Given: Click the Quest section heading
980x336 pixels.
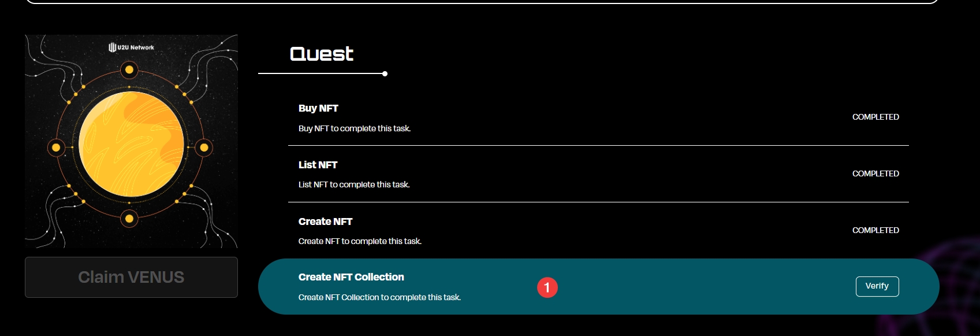Looking at the screenshot, I should click(x=322, y=54).
